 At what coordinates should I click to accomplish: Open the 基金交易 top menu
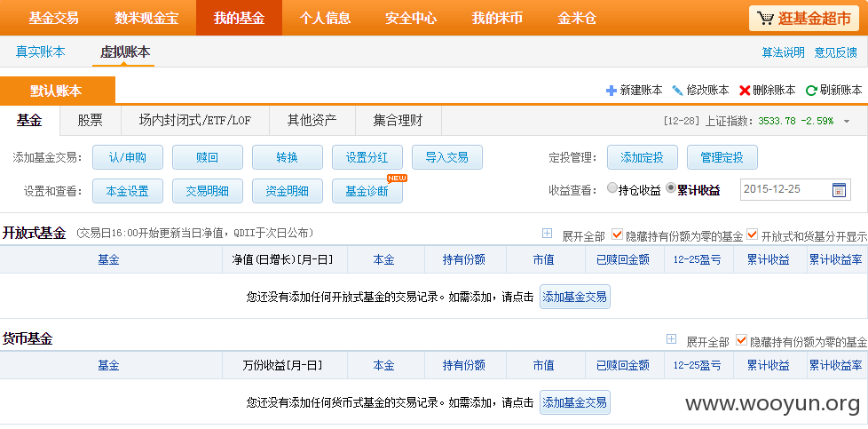54,19
